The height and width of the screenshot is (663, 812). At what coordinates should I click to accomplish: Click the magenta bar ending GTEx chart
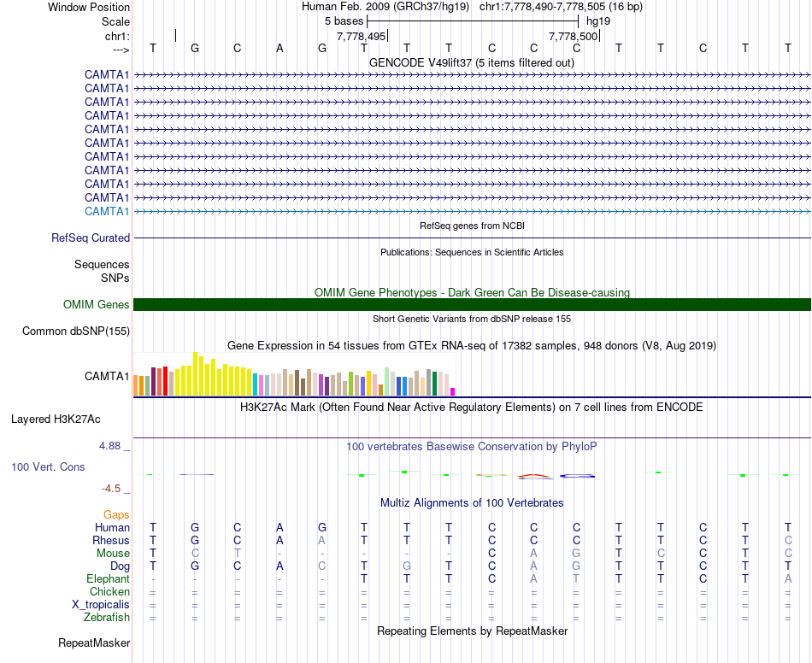pyautogui.click(x=453, y=392)
